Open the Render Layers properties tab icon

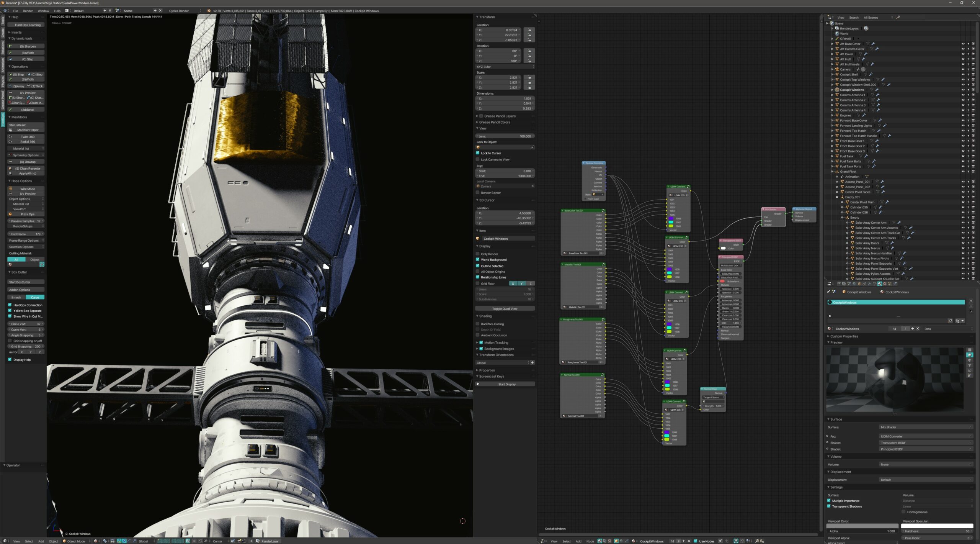pyautogui.click(x=844, y=284)
